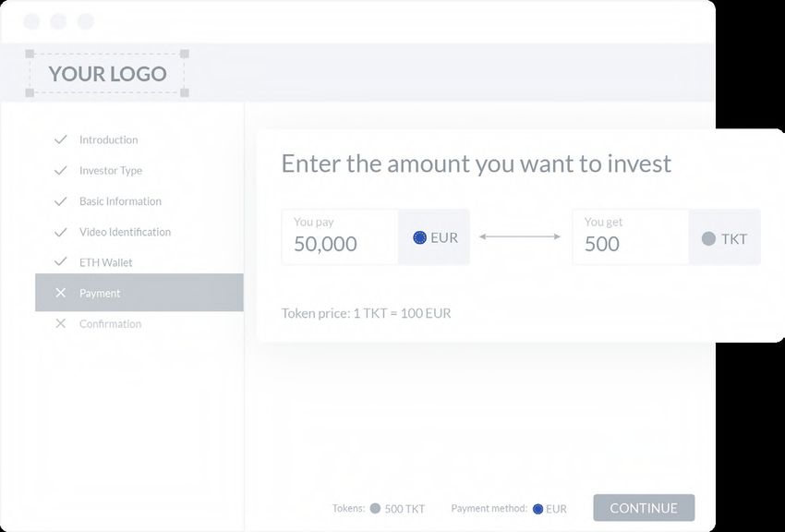Go to the Confirmation step
The width and height of the screenshot is (785, 532).
(x=110, y=324)
